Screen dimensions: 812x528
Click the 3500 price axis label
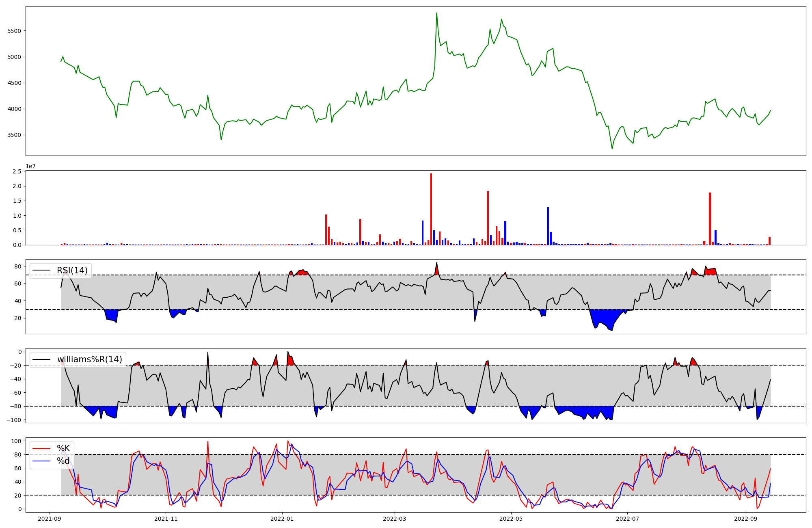point(14,135)
